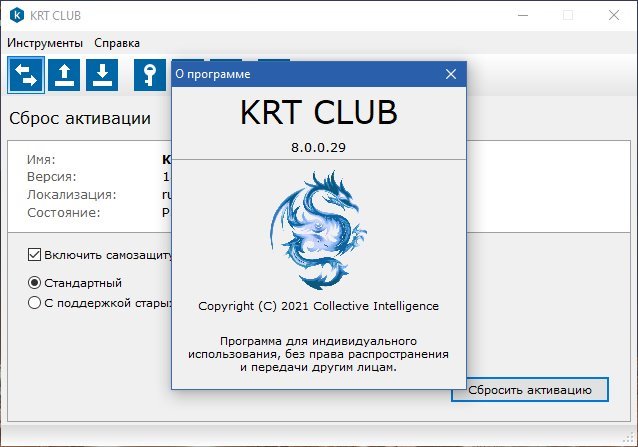The height and width of the screenshot is (447, 638).
Task: Click the individual-use license notice text
Action: [x=319, y=354]
